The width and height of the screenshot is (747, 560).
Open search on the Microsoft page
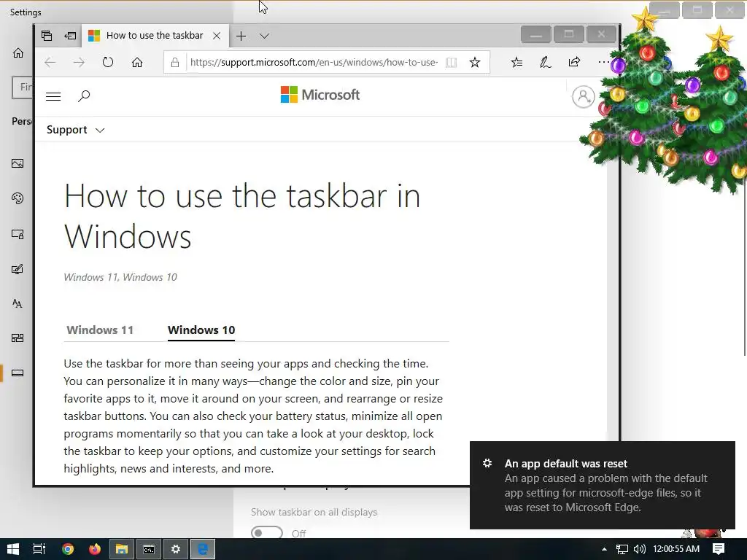pos(84,96)
